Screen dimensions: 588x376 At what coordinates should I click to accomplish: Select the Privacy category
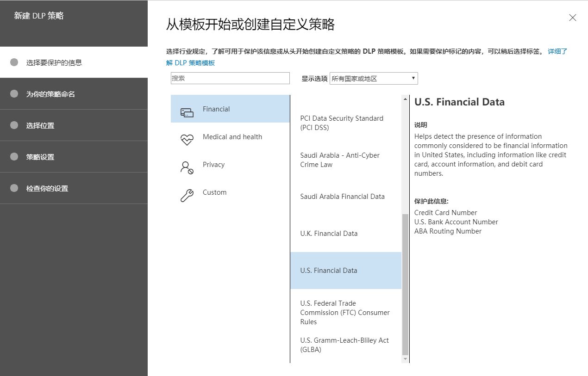230,164
